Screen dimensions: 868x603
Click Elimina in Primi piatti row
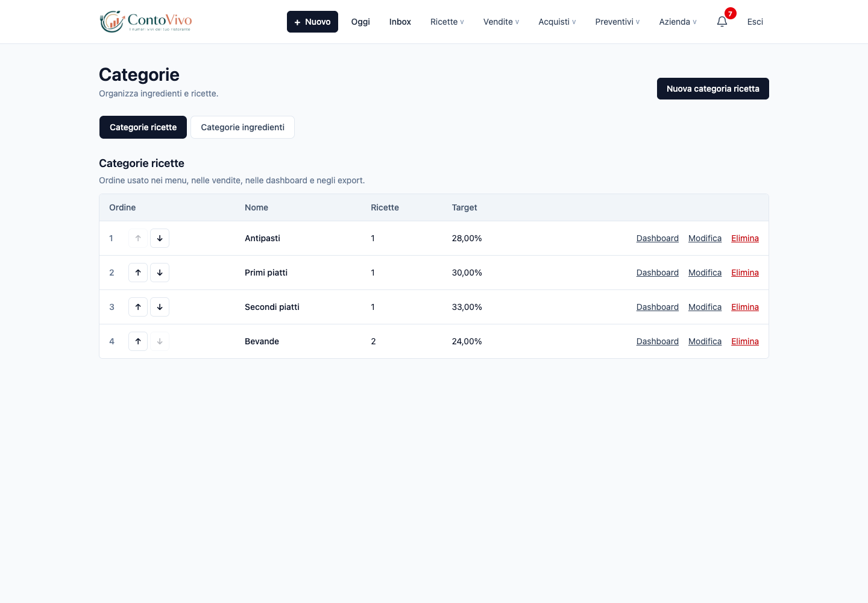tap(745, 273)
